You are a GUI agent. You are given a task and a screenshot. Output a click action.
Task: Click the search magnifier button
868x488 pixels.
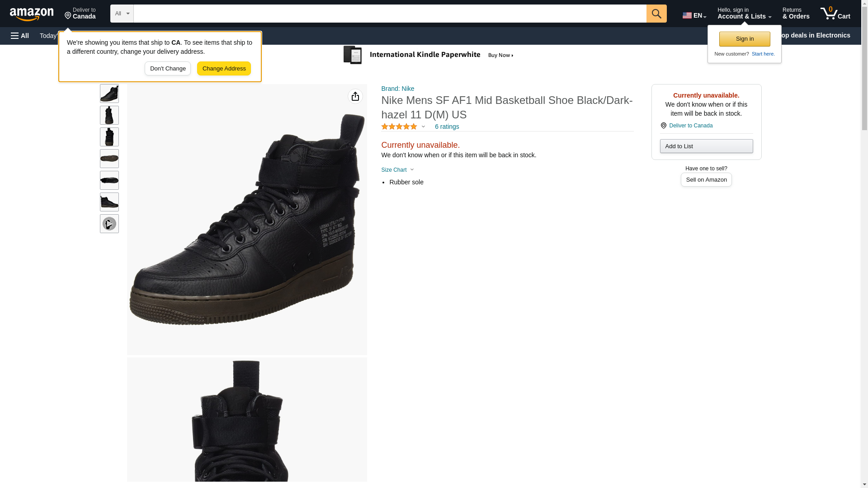coord(656,14)
